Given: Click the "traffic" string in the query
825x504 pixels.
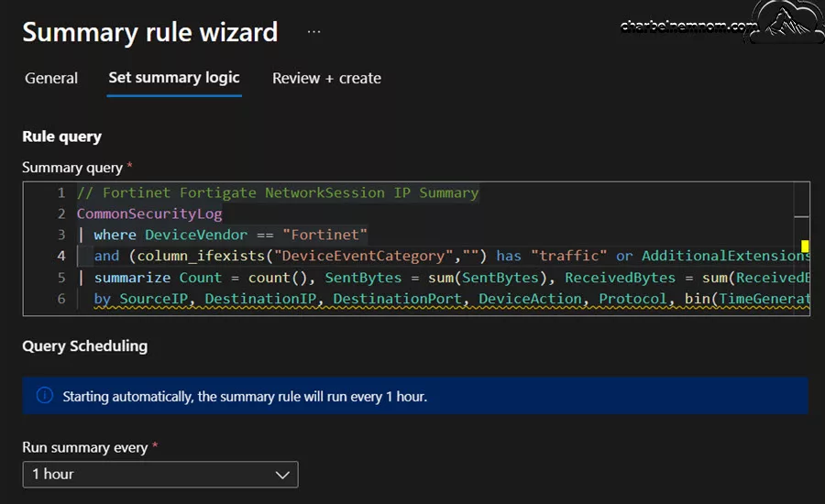Looking at the screenshot, I should [568, 256].
